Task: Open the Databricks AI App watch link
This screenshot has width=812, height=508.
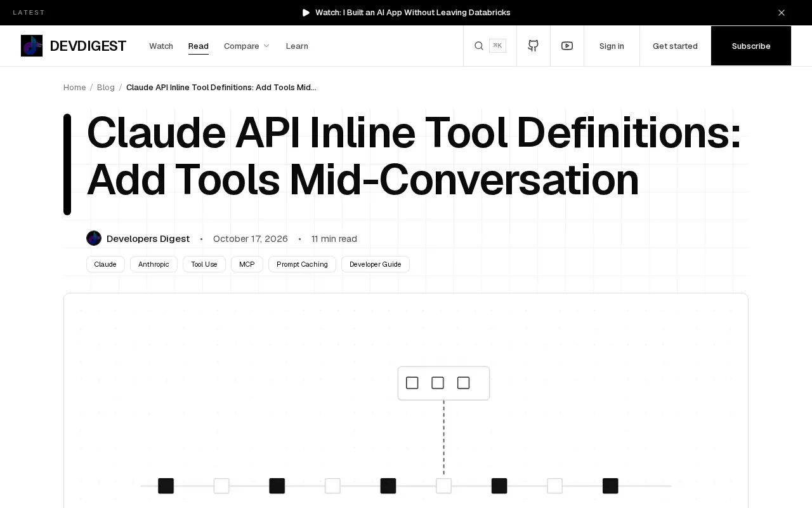Action: 413,13
